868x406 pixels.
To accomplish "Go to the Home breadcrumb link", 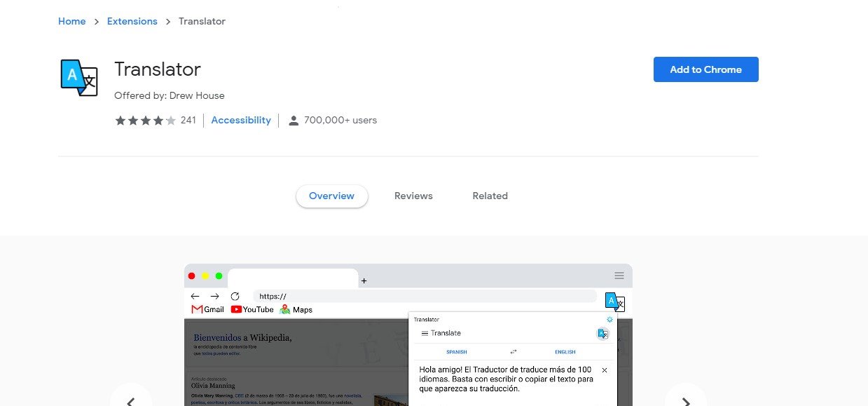I will pos(71,21).
